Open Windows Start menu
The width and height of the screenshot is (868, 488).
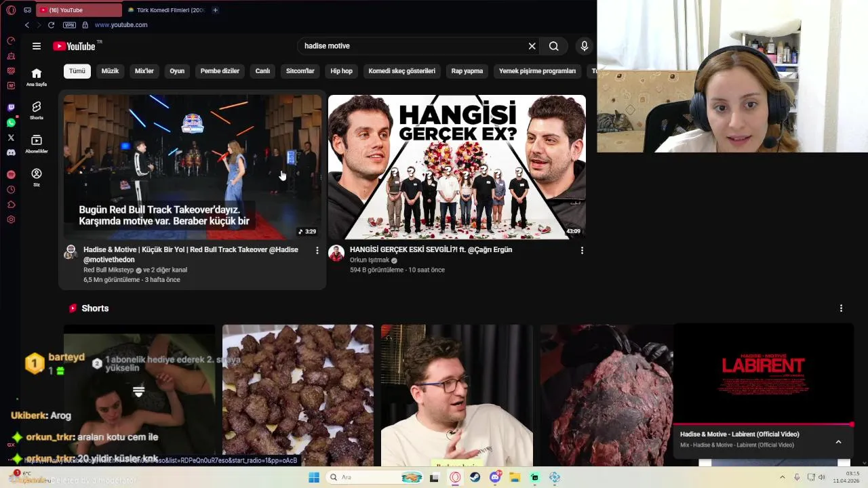coord(314,477)
